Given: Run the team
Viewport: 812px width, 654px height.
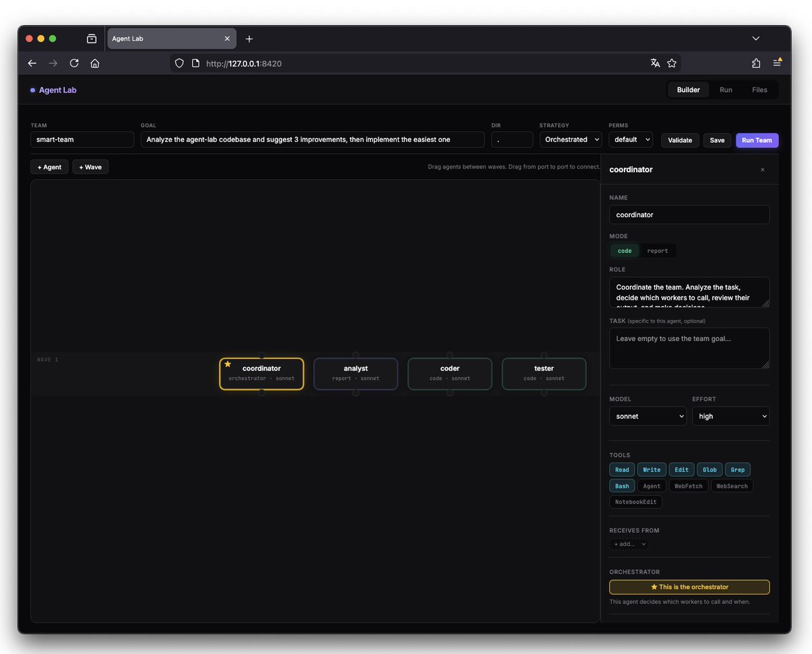Looking at the screenshot, I should coord(757,140).
